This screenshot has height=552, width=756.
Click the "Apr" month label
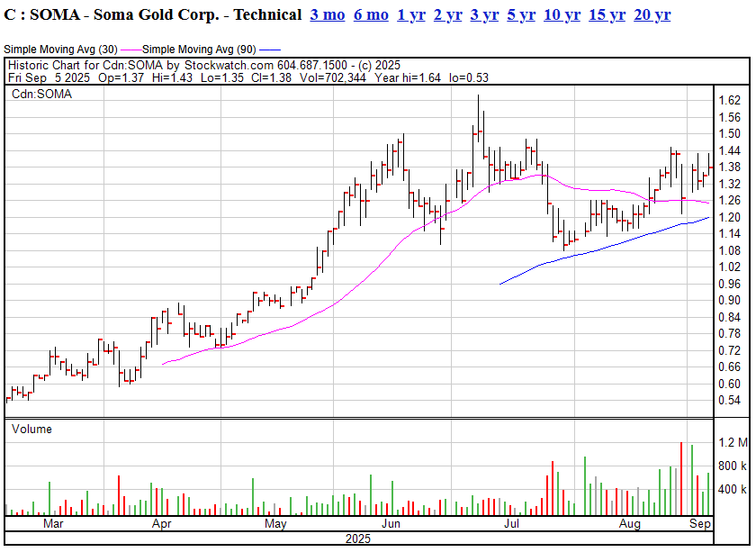[161, 523]
